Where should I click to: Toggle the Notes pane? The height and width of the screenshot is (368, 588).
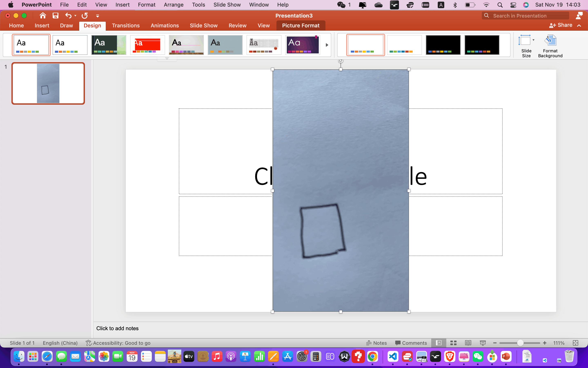coord(376,343)
